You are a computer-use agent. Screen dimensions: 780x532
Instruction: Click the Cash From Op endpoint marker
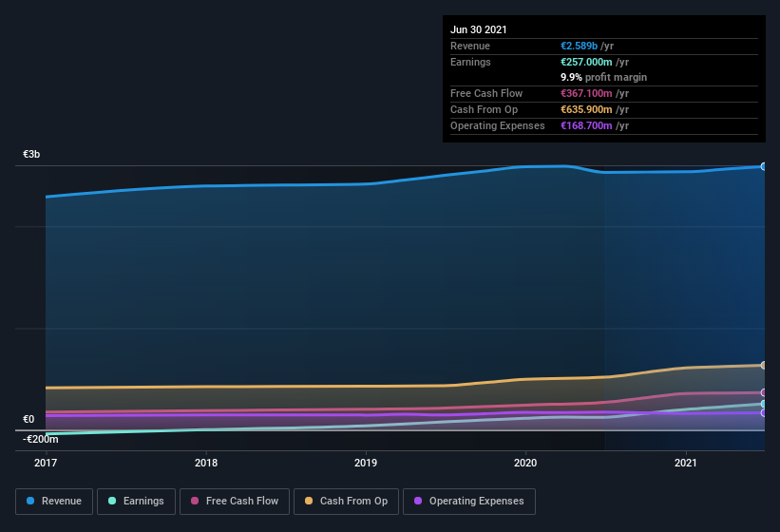click(764, 366)
